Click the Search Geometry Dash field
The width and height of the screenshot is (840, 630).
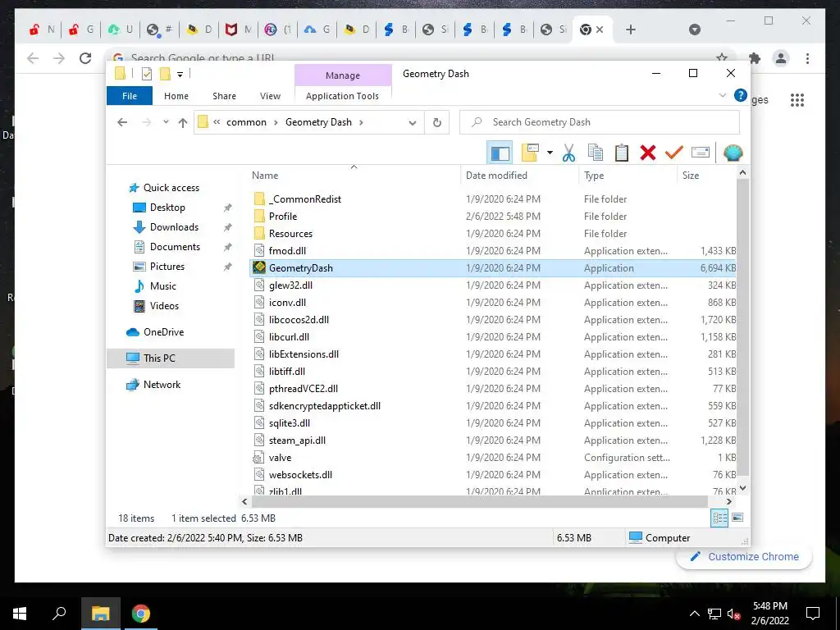[600, 122]
